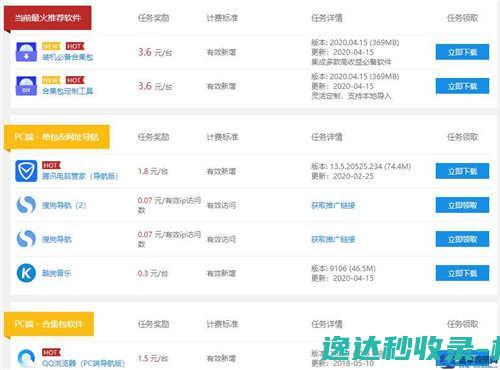The height and width of the screenshot is (370, 500).
Task: Click the 酷狗音乐 K icon
Action: coord(26,273)
